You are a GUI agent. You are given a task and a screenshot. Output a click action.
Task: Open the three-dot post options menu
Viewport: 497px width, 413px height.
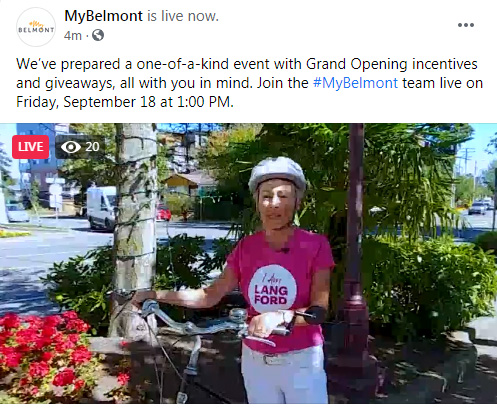click(466, 25)
